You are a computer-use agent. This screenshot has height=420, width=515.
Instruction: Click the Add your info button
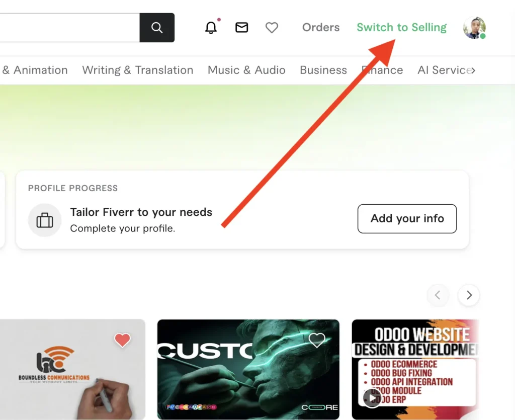[407, 219]
